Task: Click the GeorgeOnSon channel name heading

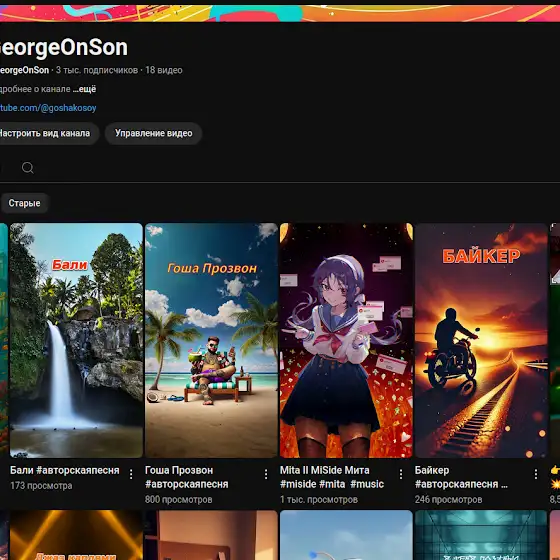Action: pos(64,48)
